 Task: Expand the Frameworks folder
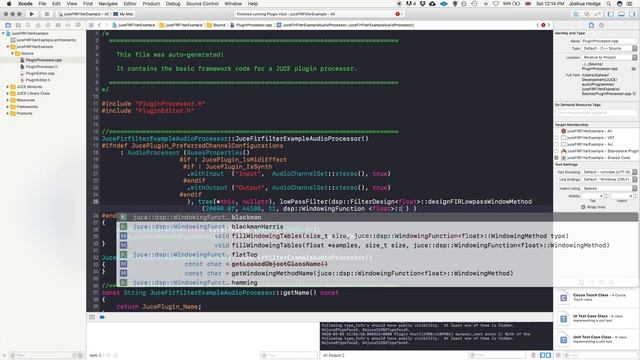pos(8,107)
